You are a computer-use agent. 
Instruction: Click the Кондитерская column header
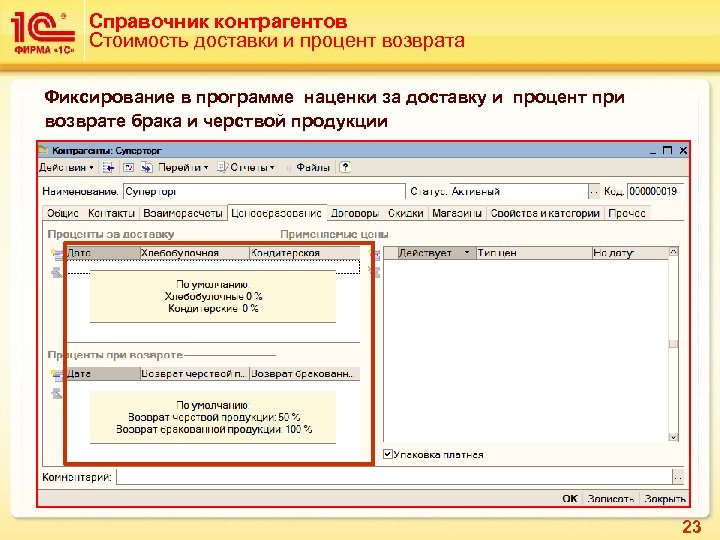click(x=304, y=253)
